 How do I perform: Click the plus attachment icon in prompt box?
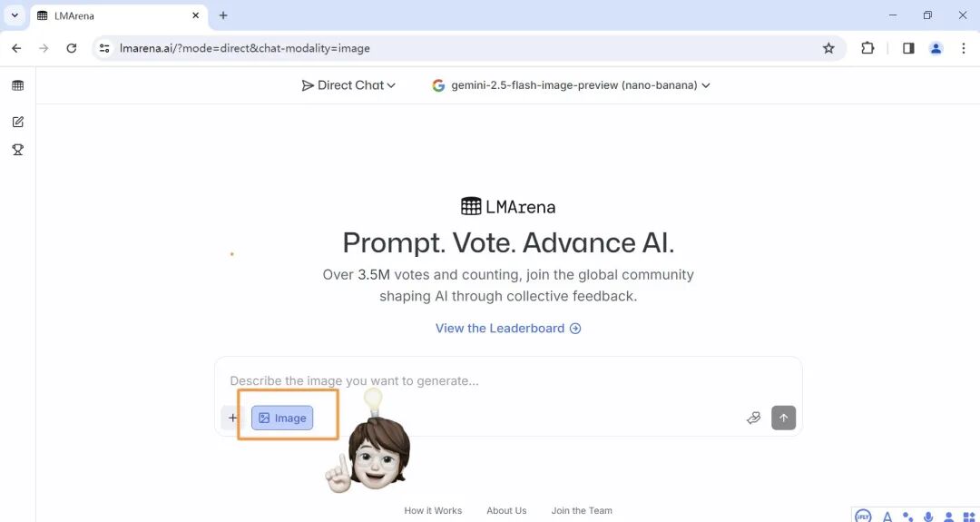[x=232, y=418]
